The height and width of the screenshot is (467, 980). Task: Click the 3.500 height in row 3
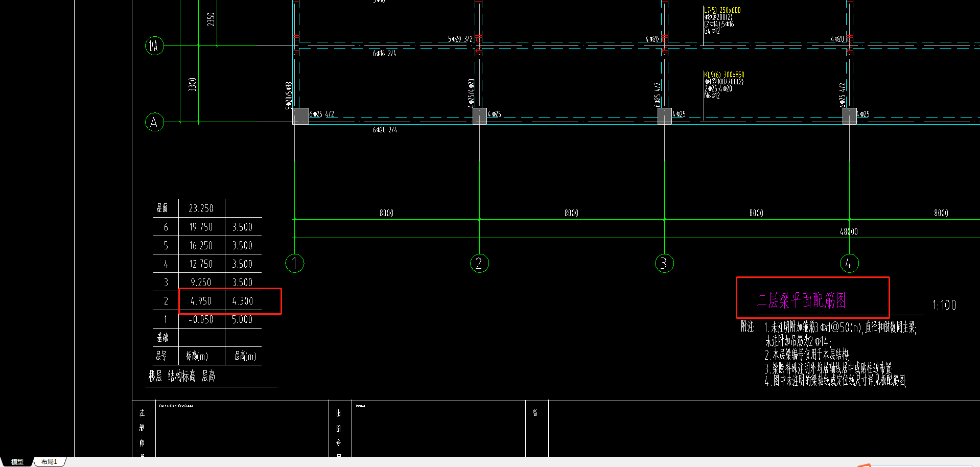[x=242, y=283]
